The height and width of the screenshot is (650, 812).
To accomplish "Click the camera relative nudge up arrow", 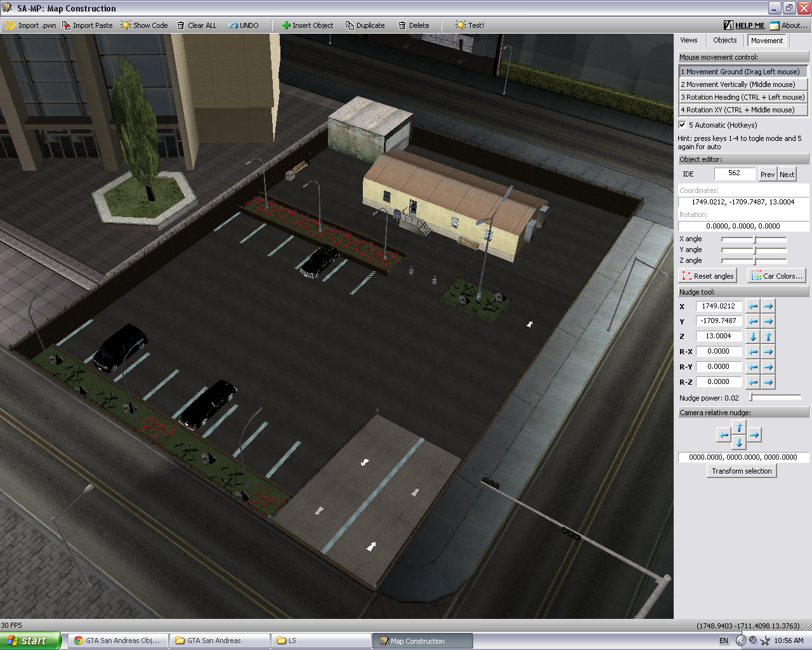I will pyautogui.click(x=739, y=427).
